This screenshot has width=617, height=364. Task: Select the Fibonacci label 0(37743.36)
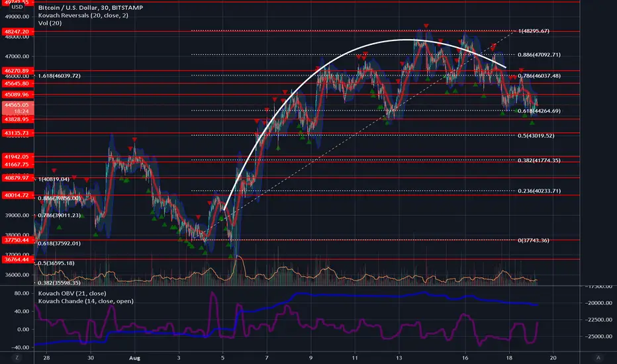(x=534, y=240)
